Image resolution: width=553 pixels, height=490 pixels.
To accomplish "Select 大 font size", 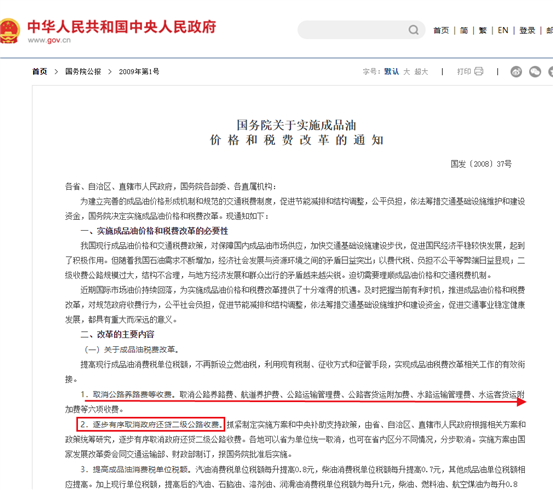I will (407, 72).
